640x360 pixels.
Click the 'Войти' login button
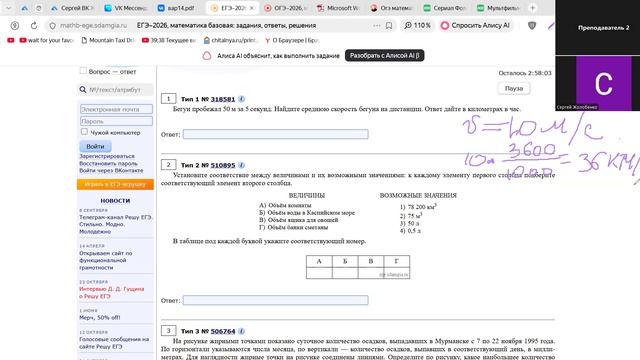(x=95, y=146)
